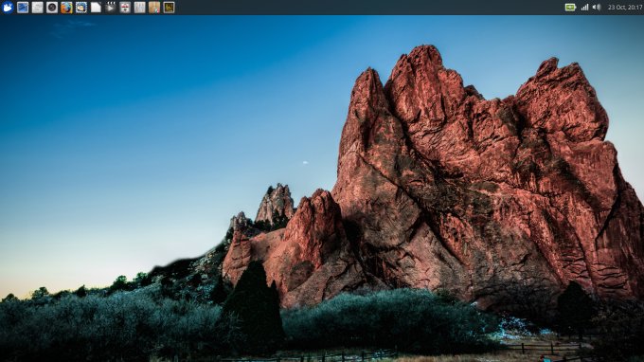This screenshot has width=644, height=362.
Task: Click the volume speaker icon
Action: (x=597, y=8)
